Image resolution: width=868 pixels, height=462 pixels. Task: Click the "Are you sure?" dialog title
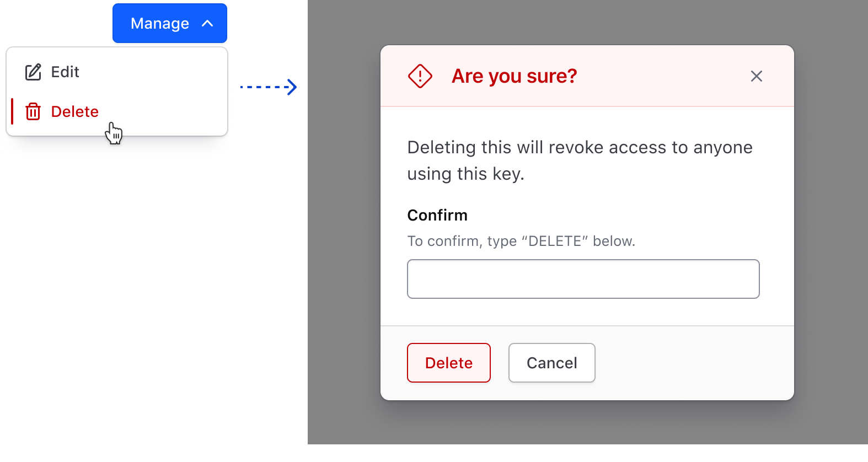tap(515, 76)
